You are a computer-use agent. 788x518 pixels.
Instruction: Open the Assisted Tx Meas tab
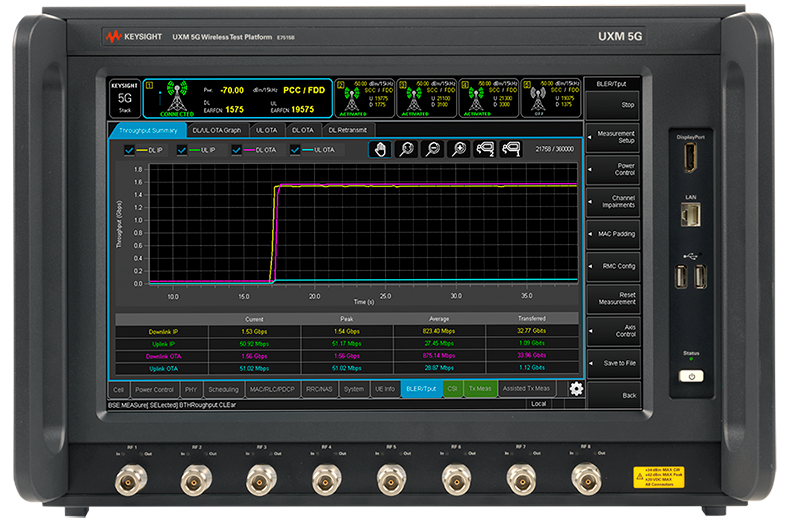pyautogui.click(x=526, y=388)
